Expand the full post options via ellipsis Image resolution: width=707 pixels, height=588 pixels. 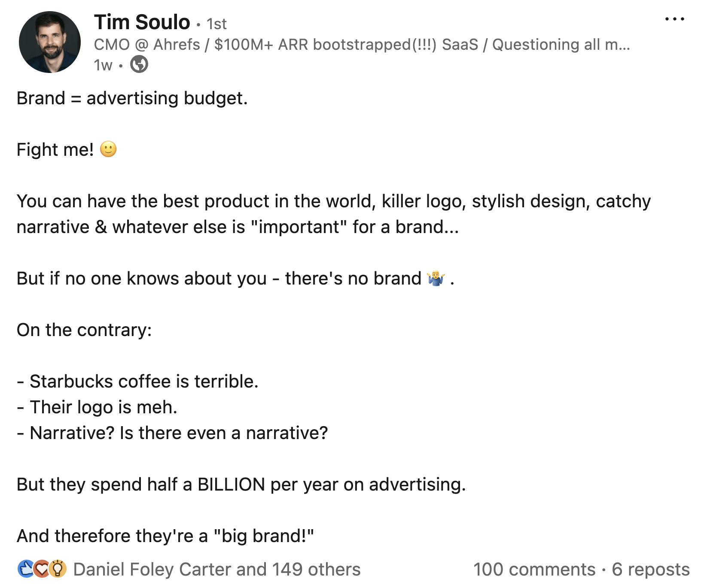point(674,19)
